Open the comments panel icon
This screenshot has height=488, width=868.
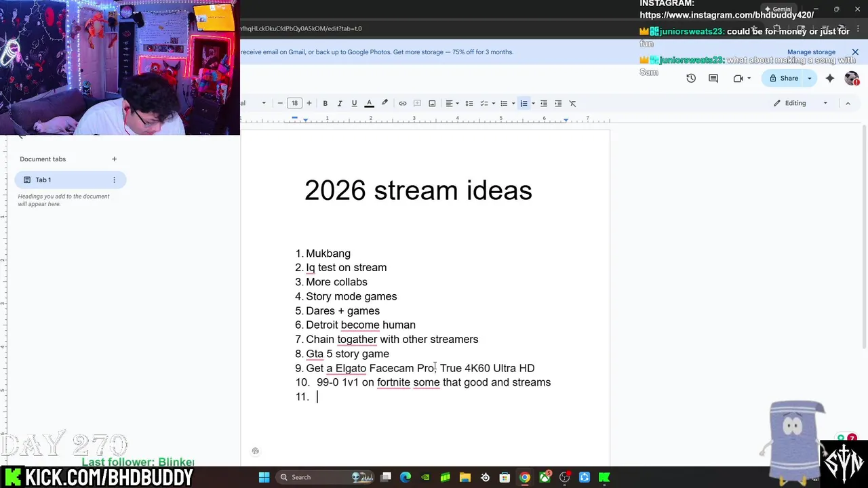713,78
